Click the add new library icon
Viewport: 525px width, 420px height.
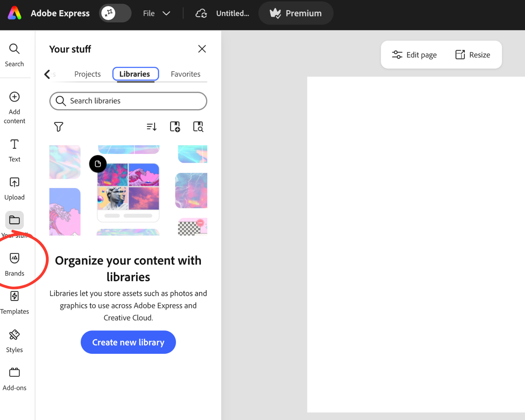point(175,126)
